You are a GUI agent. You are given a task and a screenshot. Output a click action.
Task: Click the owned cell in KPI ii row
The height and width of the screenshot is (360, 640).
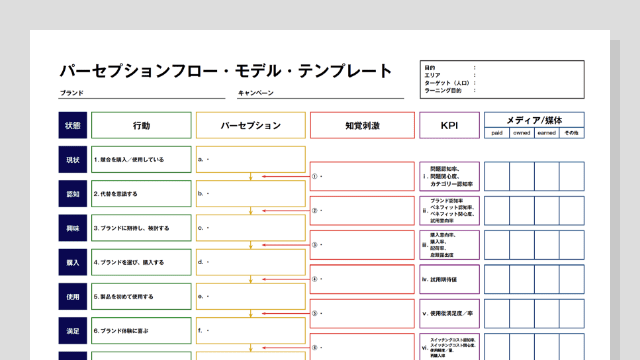coord(522,211)
